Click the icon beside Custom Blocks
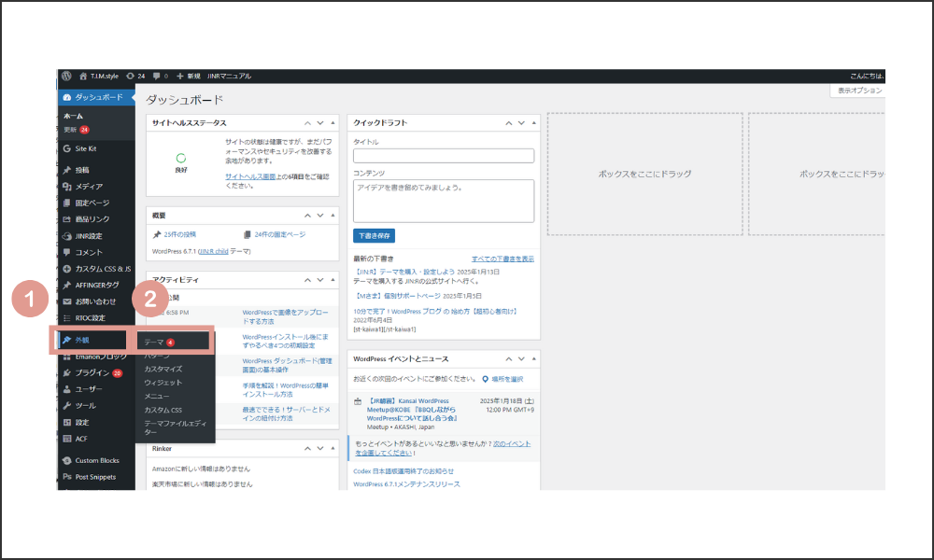 pos(66,461)
